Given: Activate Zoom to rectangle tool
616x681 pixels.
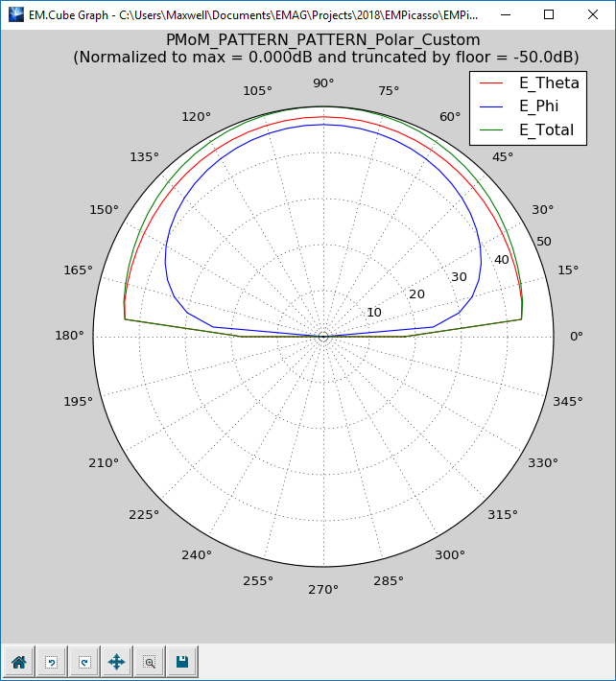Looking at the screenshot, I should pyautogui.click(x=150, y=662).
